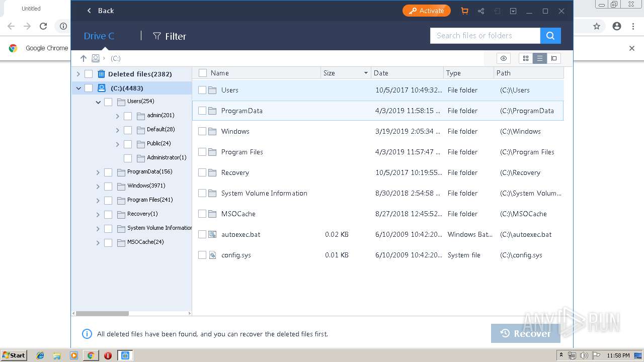Click the Recover button
The height and width of the screenshot is (362, 644).
coord(526,333)
